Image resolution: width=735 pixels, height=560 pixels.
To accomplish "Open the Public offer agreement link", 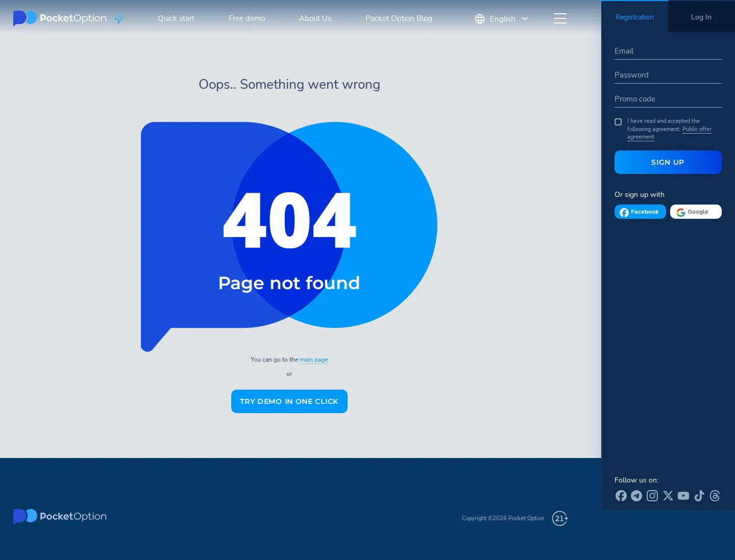I will tap(697, 129).
